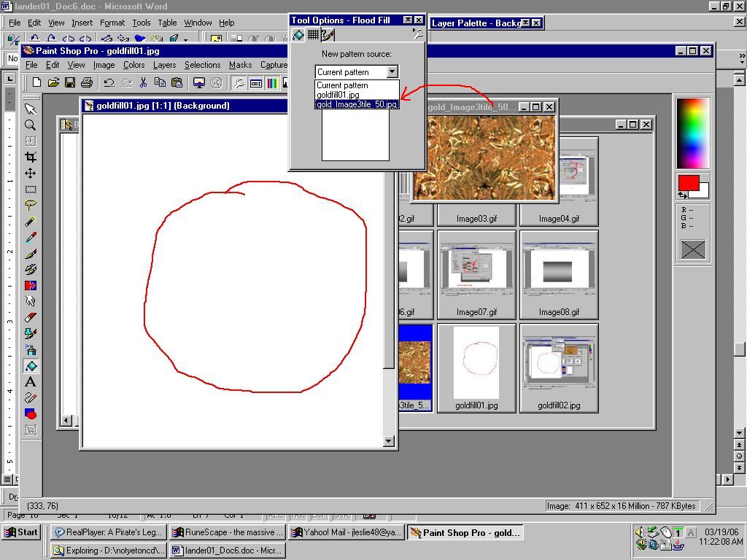Switch to the grid tab in Tool Options
Screen dimensions: 747x560
pos(313,34)
